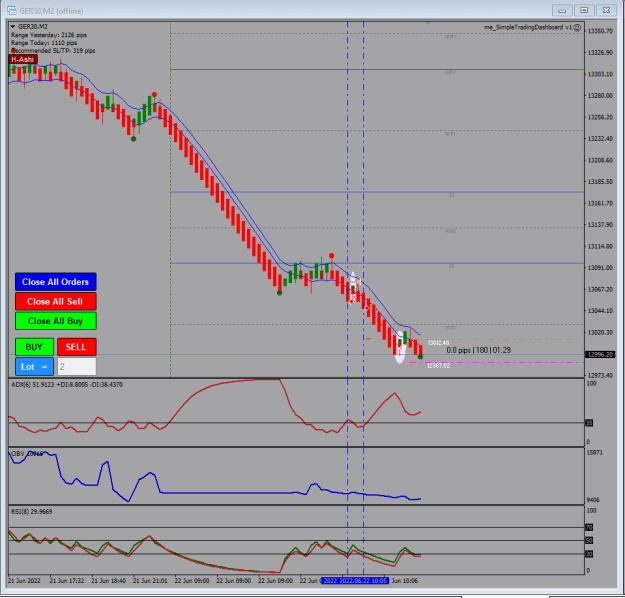625x598 pixels.
Task: Click the ADX(6) indicator label
Action: click(x=67, y=385)
